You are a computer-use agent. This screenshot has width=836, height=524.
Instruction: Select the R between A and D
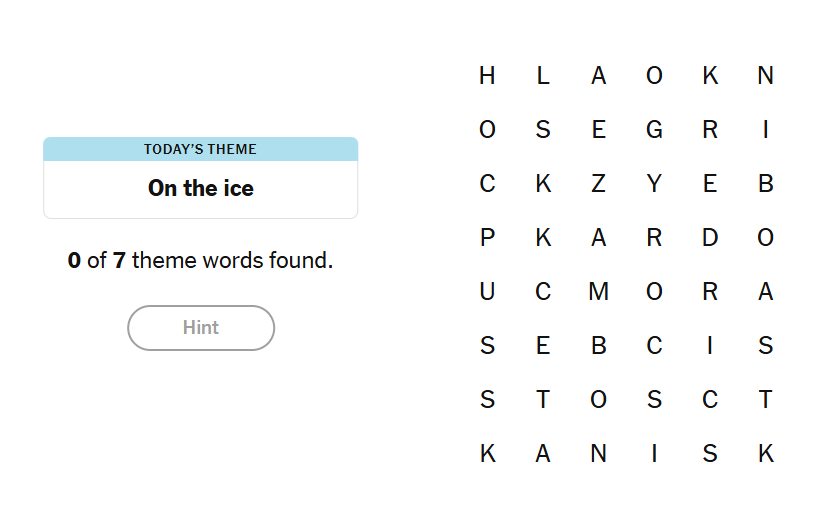tap(654, 238)
